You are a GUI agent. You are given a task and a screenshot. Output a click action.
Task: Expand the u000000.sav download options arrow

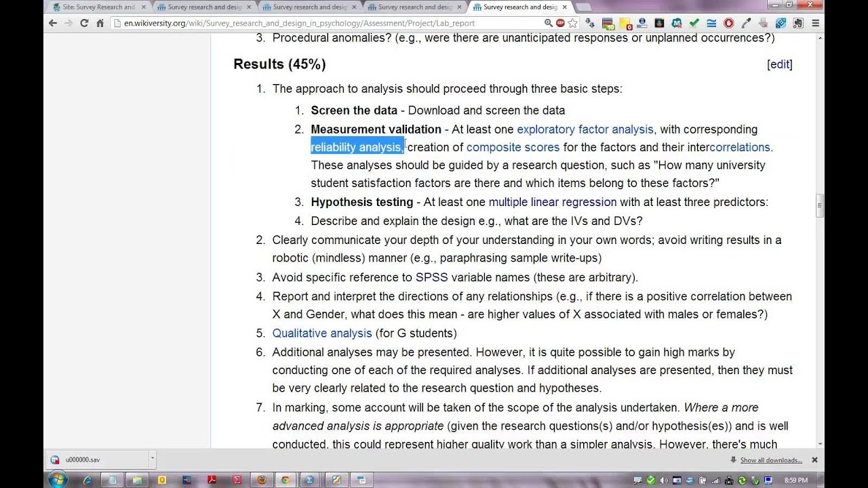tap(152, 459)
